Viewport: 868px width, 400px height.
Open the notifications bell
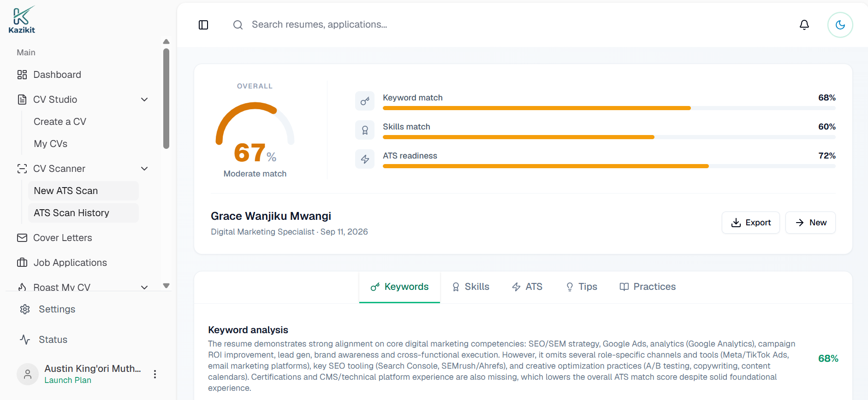(804, 25)
